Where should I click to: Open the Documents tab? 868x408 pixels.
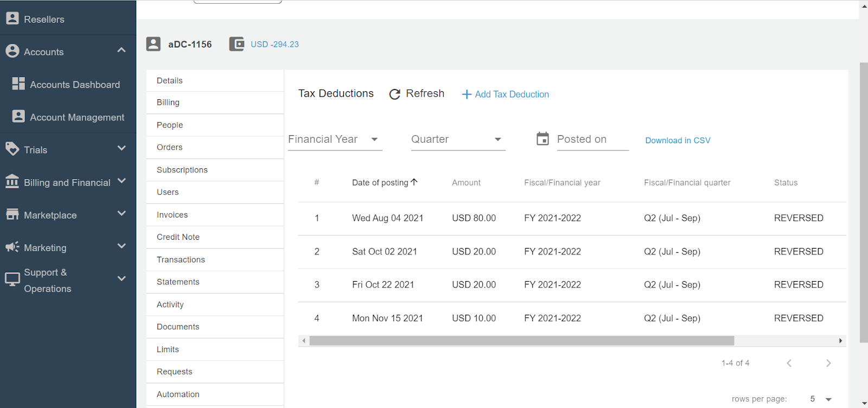point(215,327)
